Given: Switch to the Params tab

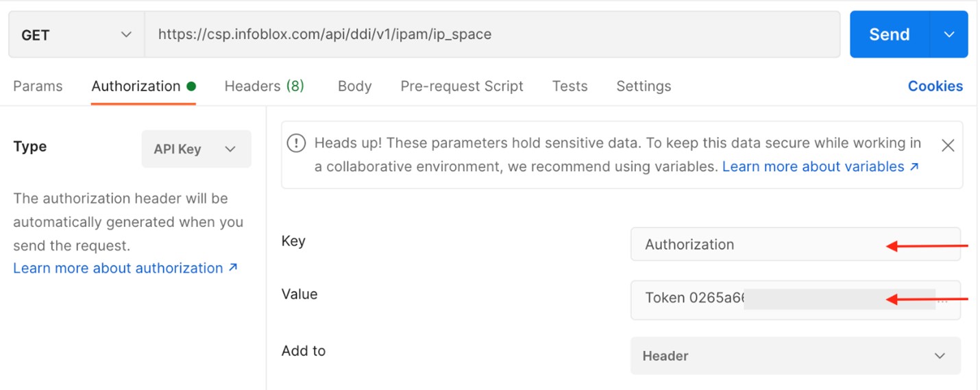Looking at the screenshot, I should pyautogui.click(x=38, y=86).
